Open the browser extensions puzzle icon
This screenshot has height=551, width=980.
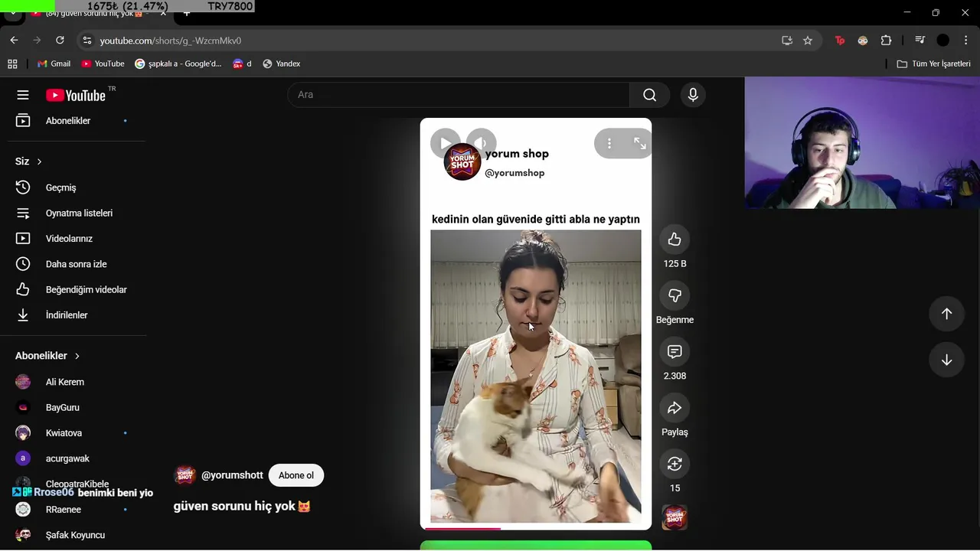(886, 41)
